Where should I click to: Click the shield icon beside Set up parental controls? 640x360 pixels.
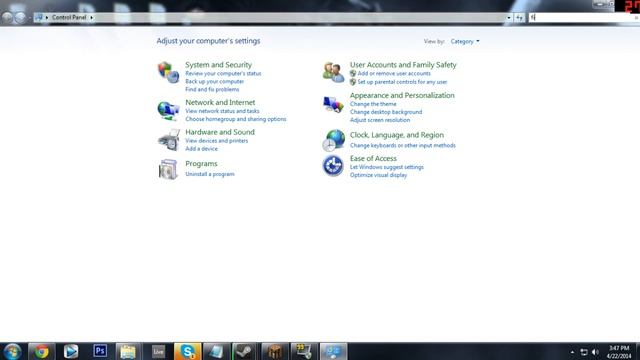[x=353, y=82]
